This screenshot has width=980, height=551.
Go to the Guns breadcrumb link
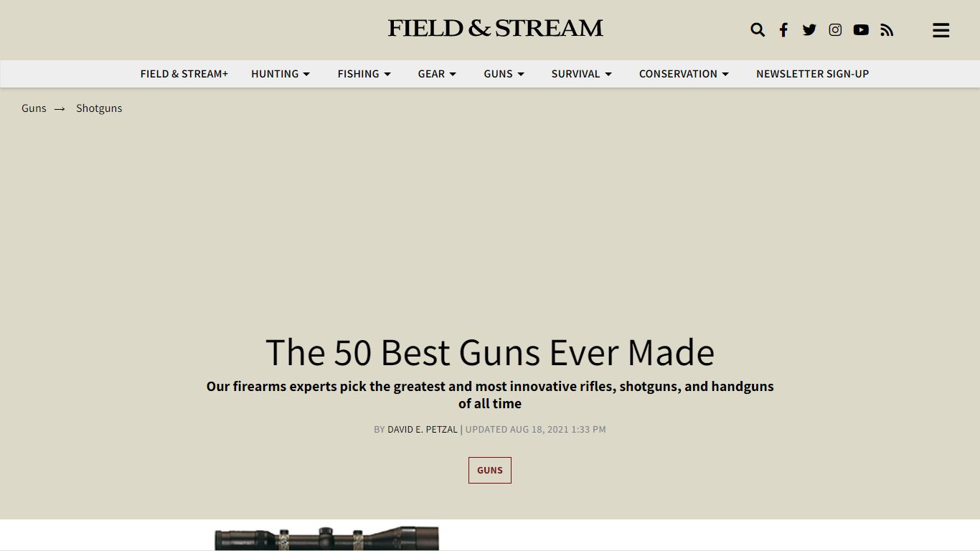coord(34,108)
